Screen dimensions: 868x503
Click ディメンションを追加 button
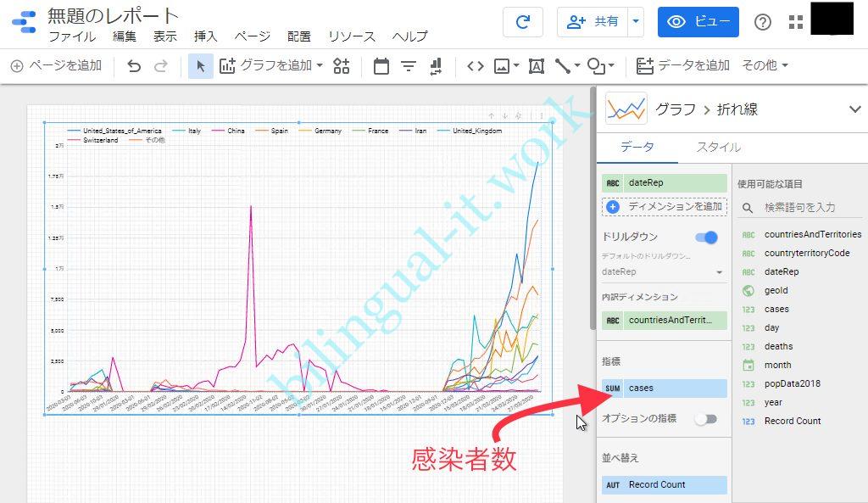click(x=665, y=206)
